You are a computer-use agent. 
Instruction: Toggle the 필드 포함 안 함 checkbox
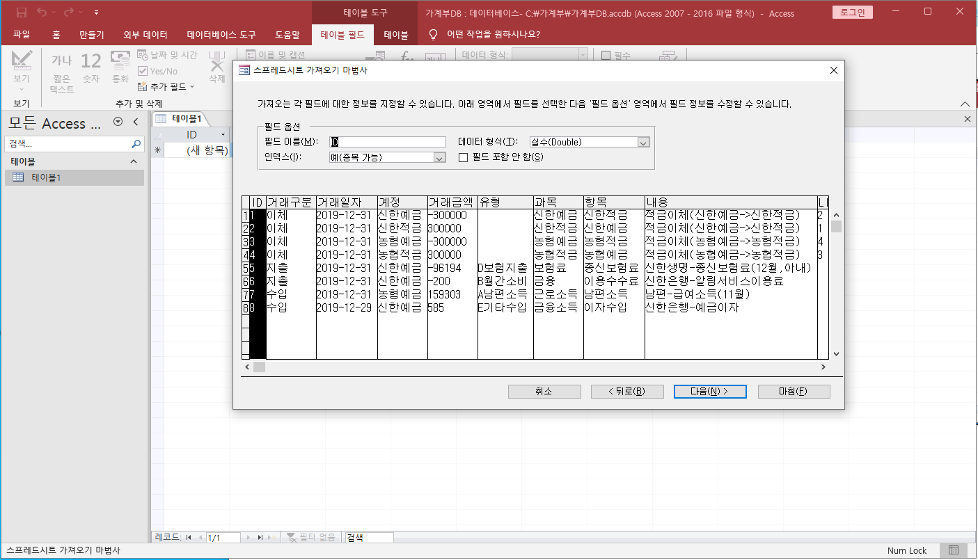click(463, 157)
